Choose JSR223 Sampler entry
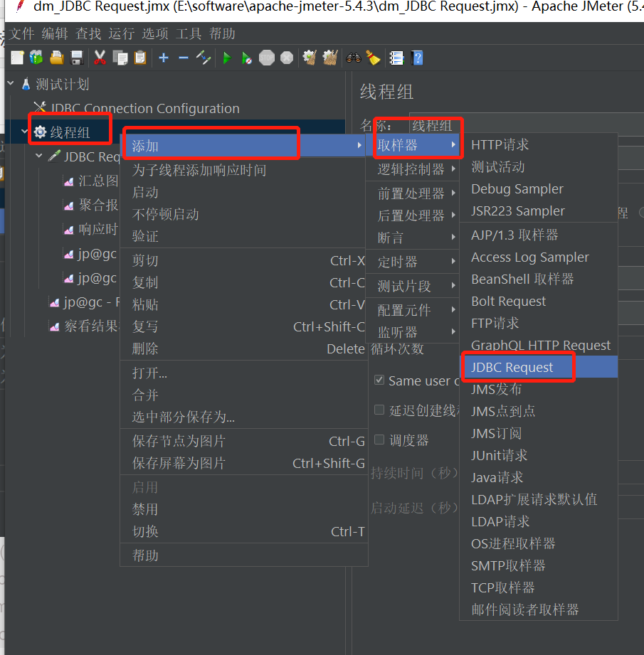Viewport: 644px width, 655px height. pyautogui.click(x=539, y=211)
